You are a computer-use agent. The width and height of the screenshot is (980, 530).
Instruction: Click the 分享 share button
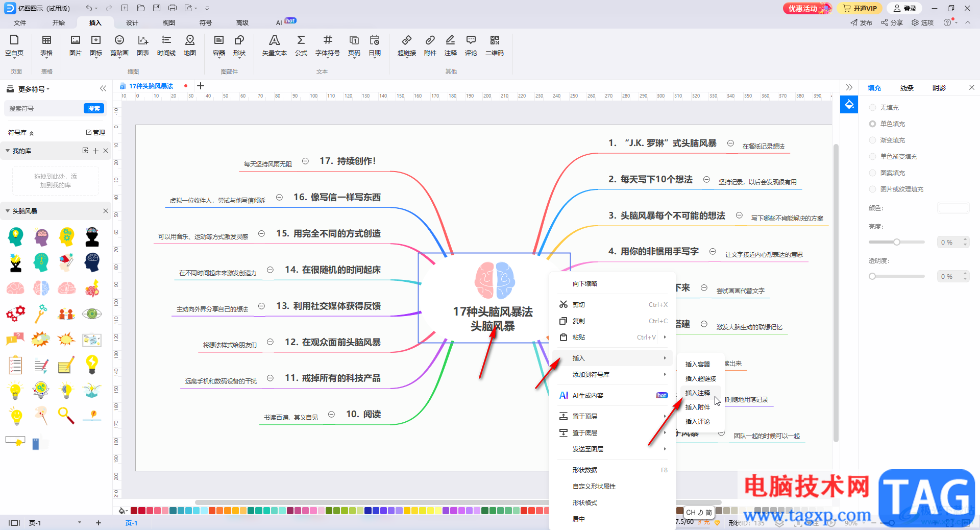coord(892,22)
